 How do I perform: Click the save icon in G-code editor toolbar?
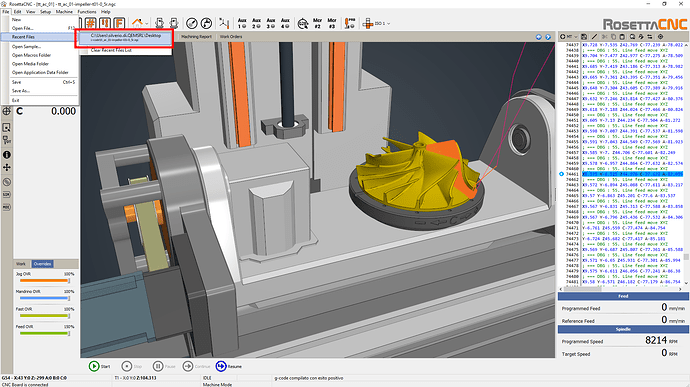(x=584, y=37)
